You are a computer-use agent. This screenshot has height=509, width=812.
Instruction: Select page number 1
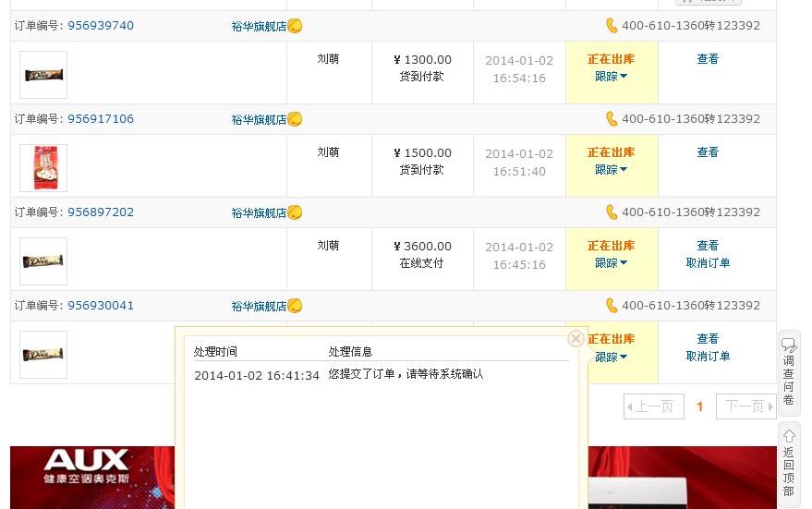click(700, 406)
